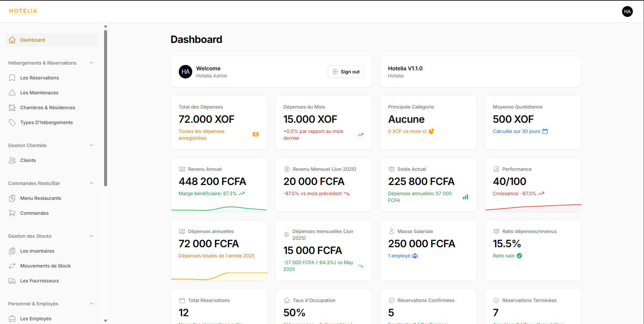Click the warning triangle icon for Les Maintenaces
The height and width of the screenshot is (324, 644).
tap(12, 93)
